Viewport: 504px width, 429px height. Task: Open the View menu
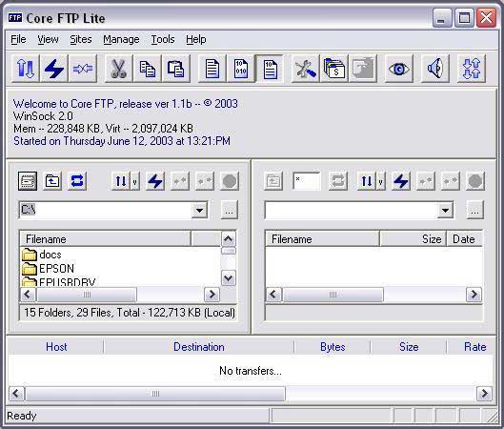48,39
